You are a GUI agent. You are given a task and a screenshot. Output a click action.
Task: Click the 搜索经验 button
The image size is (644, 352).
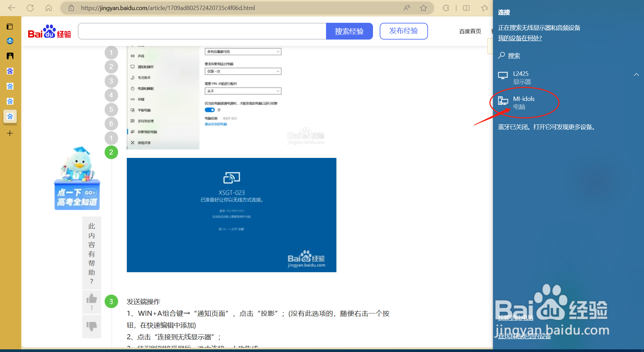pyautogui.click(x=349, y=31)
